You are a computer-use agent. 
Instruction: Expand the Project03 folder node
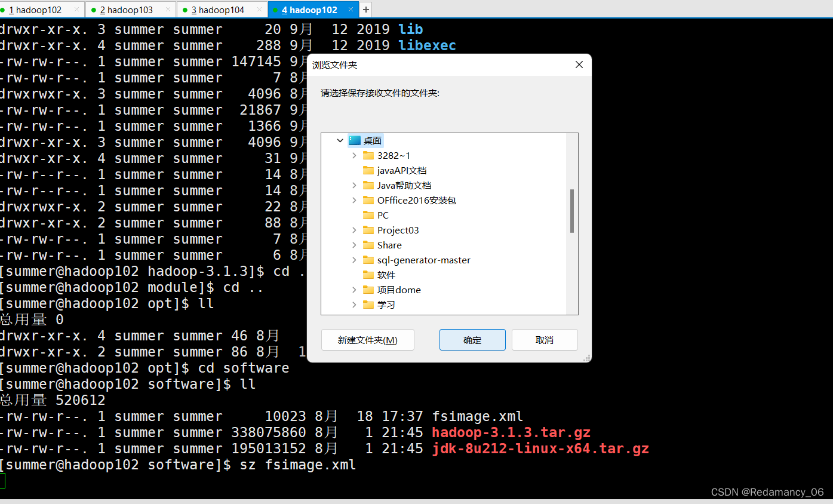coord(354,230)
